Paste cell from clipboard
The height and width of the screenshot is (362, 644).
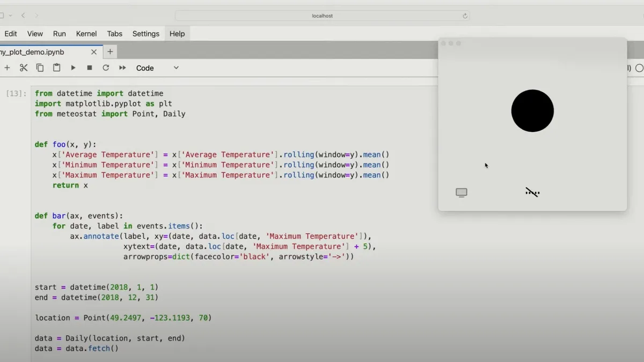pyautogui.click(x=56, y=68)
